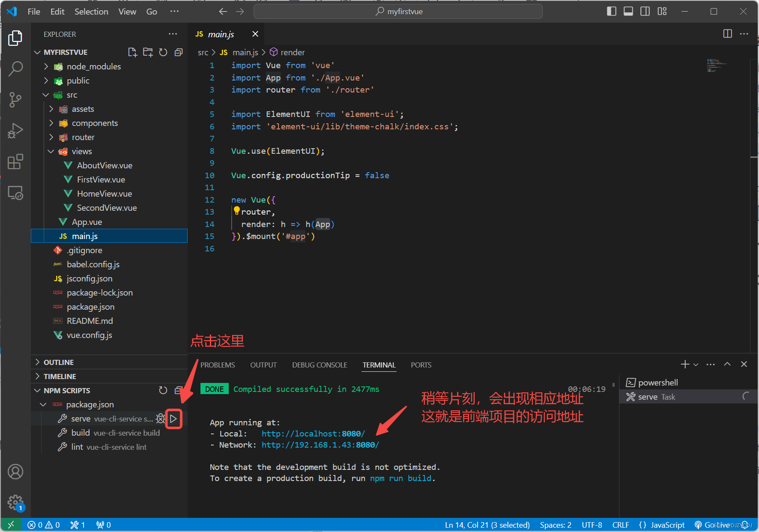The height and width of the screenshot is (532, 759).
Task: Run the serve npm script
Action: click(x=173, y=418)
